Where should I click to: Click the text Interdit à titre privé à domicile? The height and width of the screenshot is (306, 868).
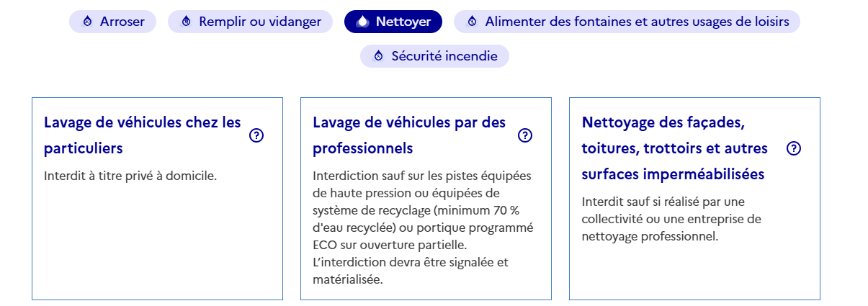coord(130,175)
